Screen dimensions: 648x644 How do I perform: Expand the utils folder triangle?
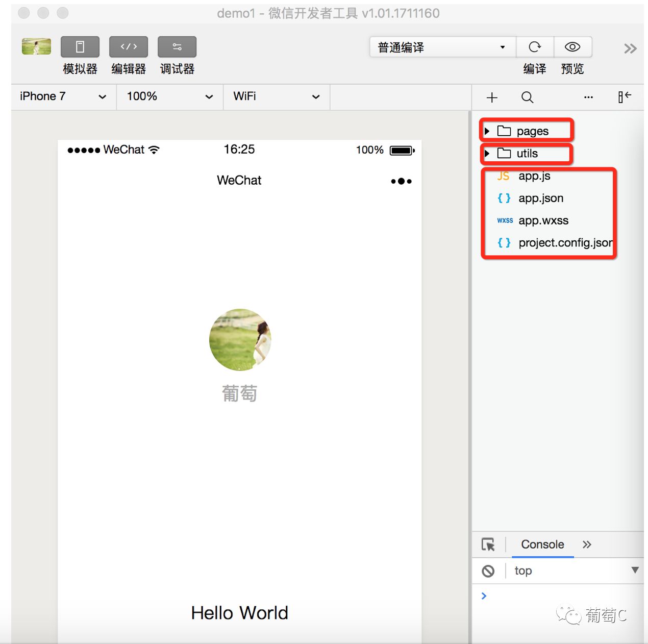tap(487, 153)
